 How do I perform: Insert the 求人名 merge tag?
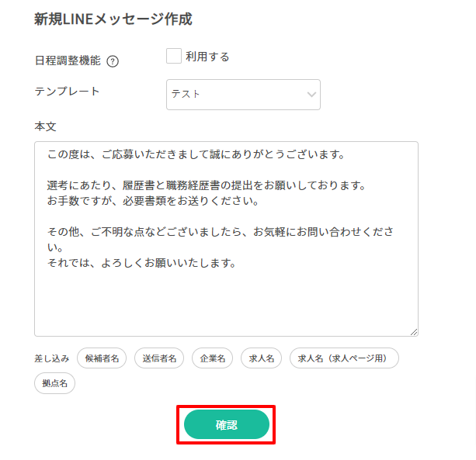click(261, 358)
